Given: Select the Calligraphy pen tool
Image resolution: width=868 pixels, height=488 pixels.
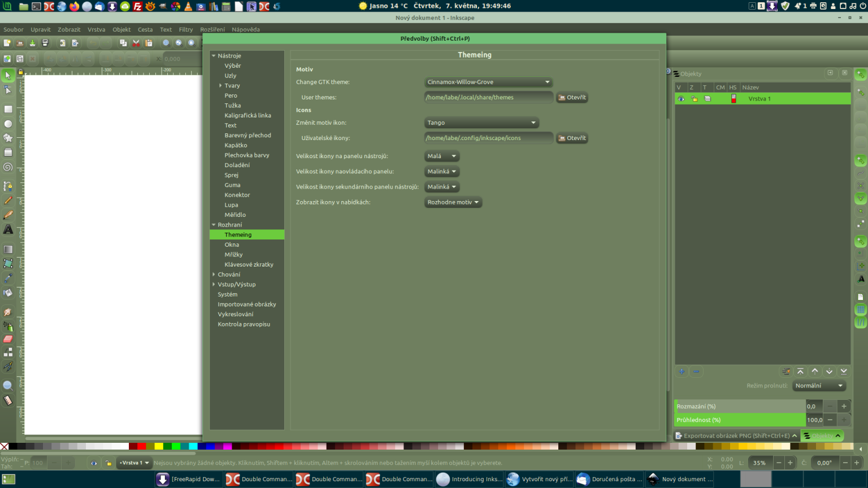Looking at the screenshot, I should (x=8, y=215).
